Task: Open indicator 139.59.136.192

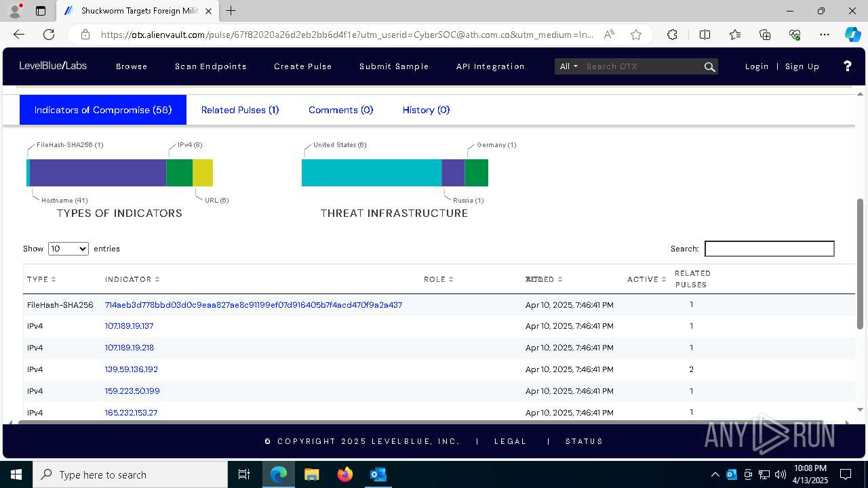Action: coord(132,369)
